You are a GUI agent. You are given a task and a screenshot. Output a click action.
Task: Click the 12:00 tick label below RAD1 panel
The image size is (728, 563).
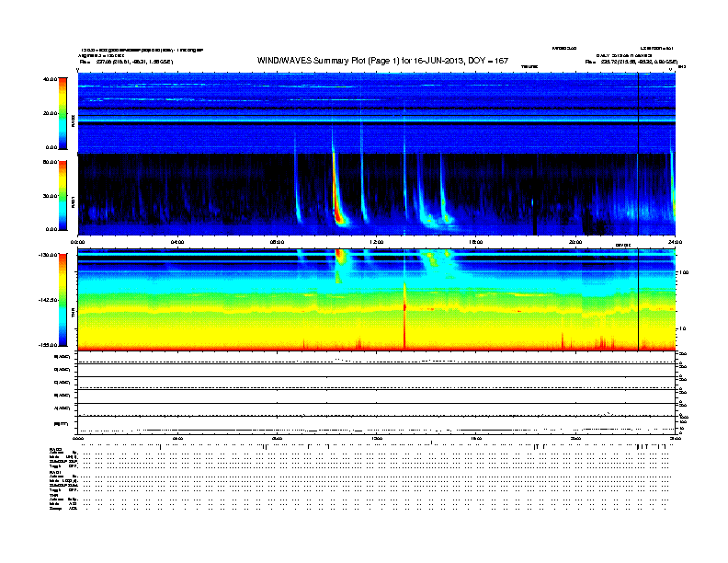[376, 242]
